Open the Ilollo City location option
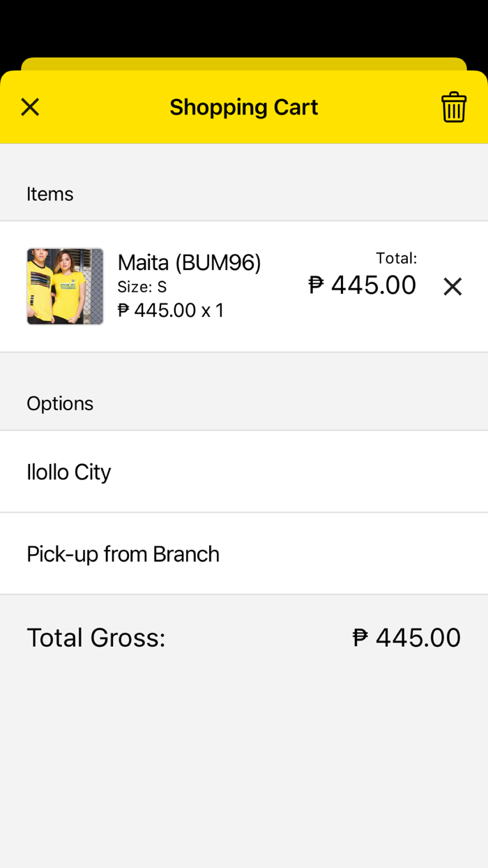Viewport: 488px width, 868px height. pyautogui.click(x=244, y=472)
